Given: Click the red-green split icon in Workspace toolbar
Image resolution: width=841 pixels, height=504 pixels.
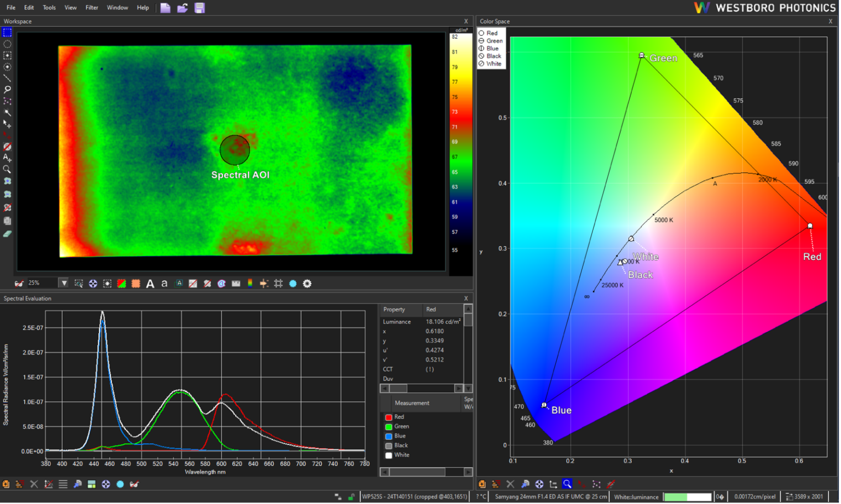Looking at the screenshot, I should click(122, 284).
